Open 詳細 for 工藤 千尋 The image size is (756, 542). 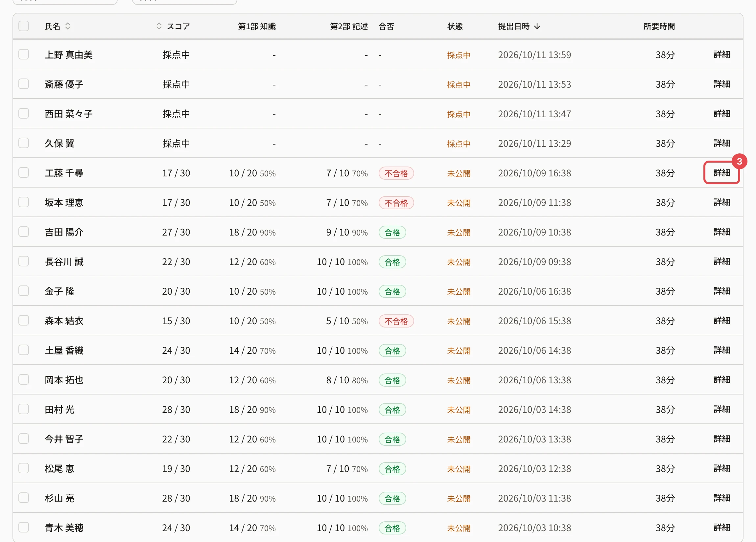click(x=722, y=172)
